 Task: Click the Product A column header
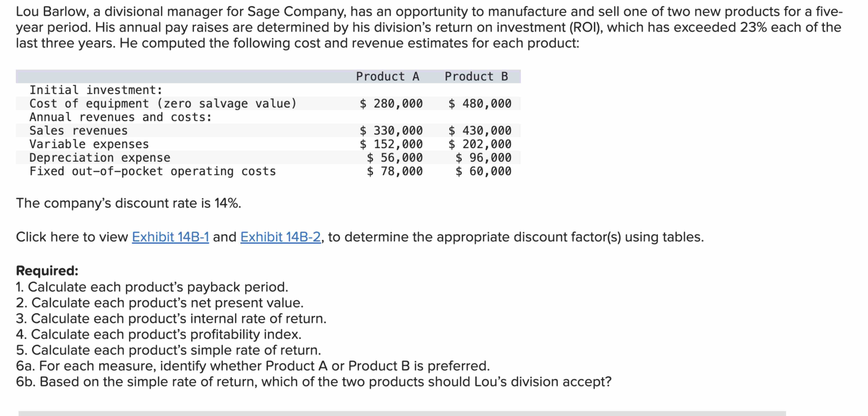(x=388, y=76)
